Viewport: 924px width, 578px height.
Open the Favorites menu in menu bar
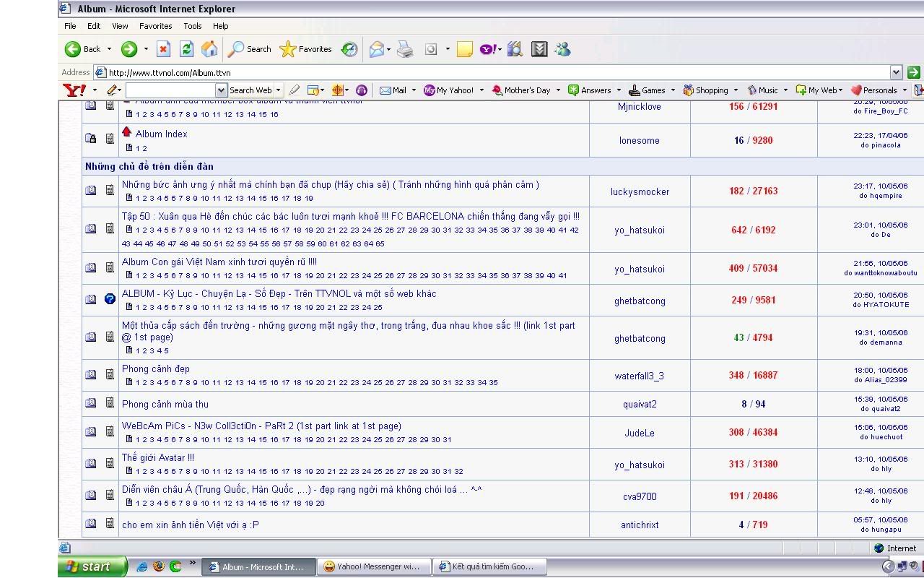(x=156, y=26)
